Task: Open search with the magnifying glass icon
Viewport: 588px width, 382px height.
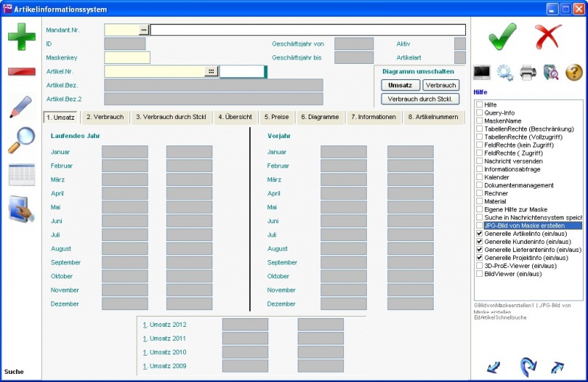Action: pyautogui.click(x=21, y=140)
